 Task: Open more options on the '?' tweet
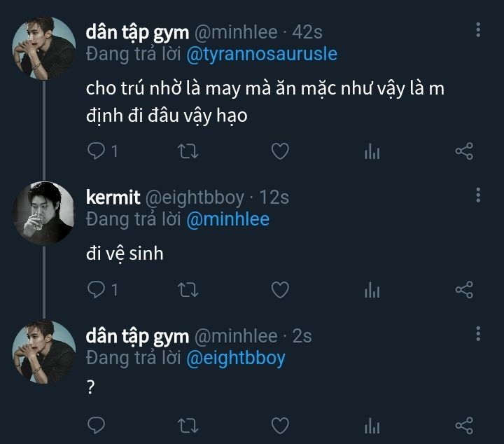coord(478,333)
